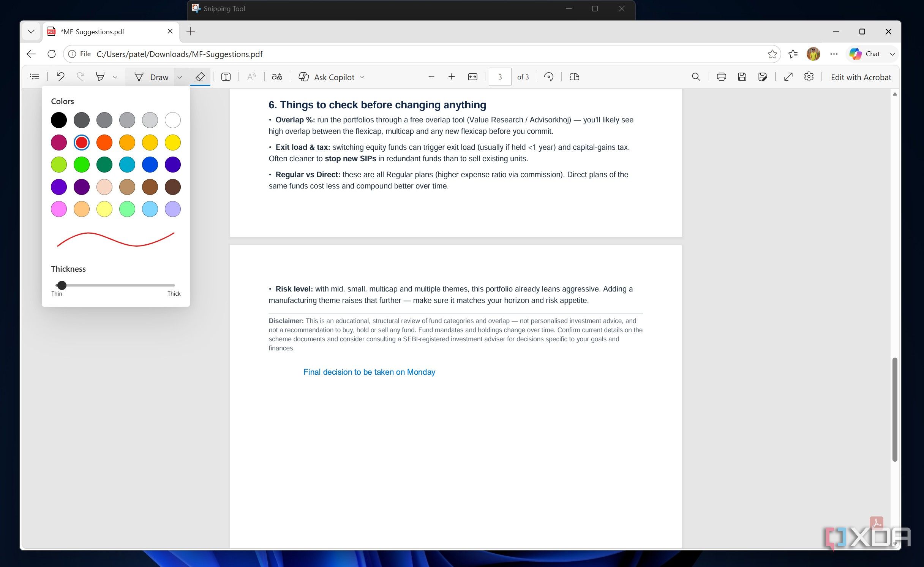This screenshot has height=567, width=924.
Task: Open Copilot Chat
Action: click(x=865, y=54)
